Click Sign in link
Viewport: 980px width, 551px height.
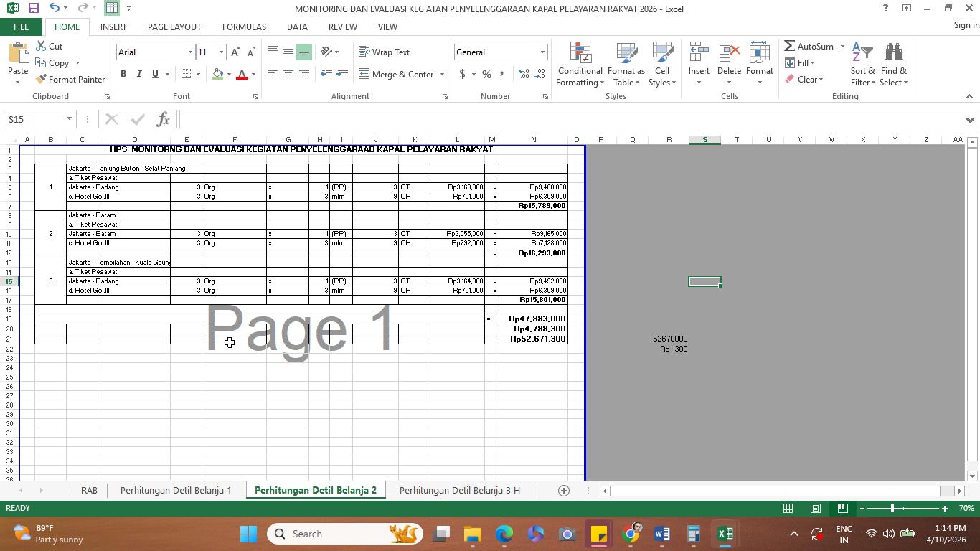pyautogui.click(x=966, y=25)
